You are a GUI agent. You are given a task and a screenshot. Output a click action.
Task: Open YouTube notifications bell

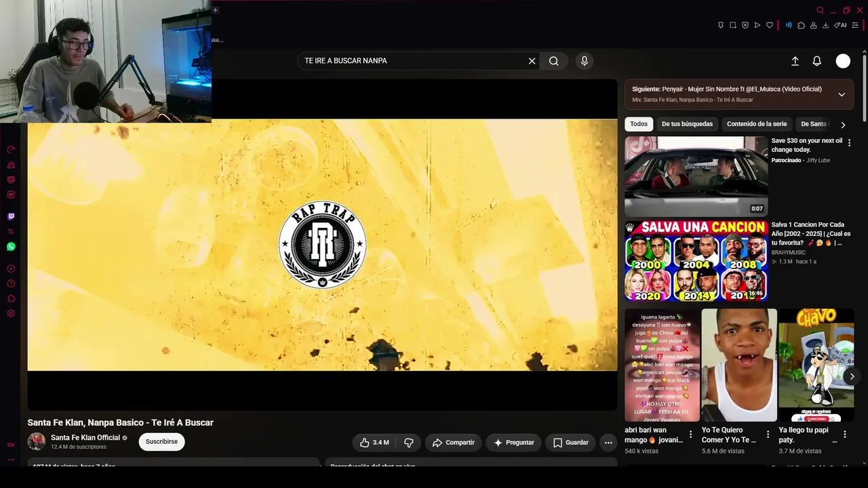click(817, 61)
